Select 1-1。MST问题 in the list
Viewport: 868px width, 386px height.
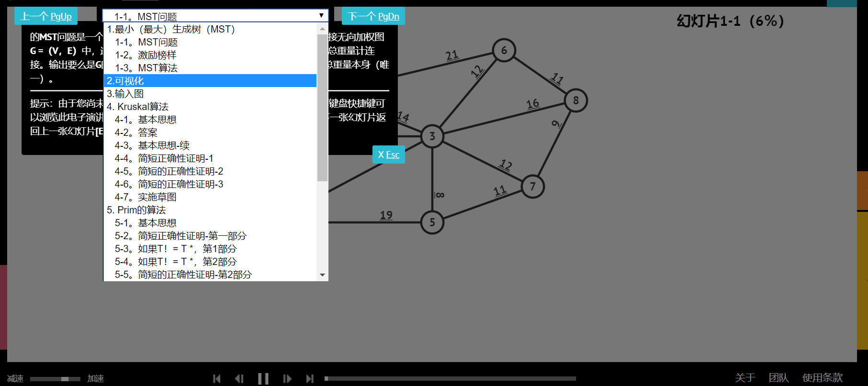click(210, 42)
